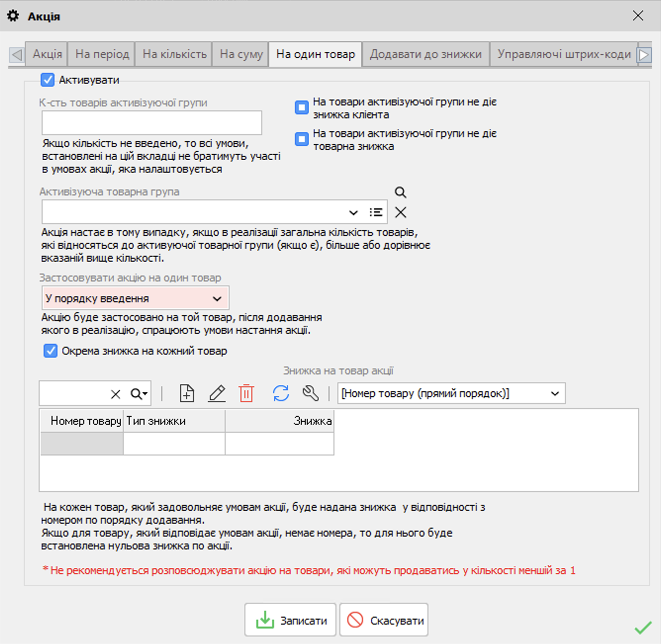
Task: Switch to the 'На період' tab
Action: click(102, 54)
